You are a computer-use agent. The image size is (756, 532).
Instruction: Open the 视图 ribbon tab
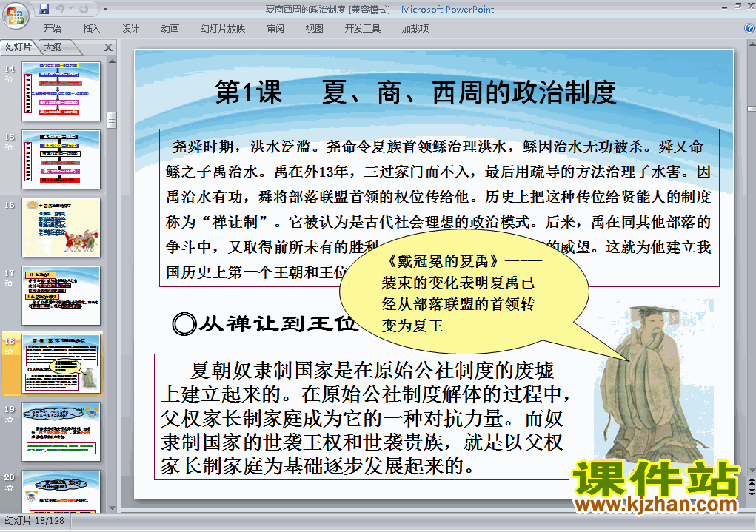point(314,28)
